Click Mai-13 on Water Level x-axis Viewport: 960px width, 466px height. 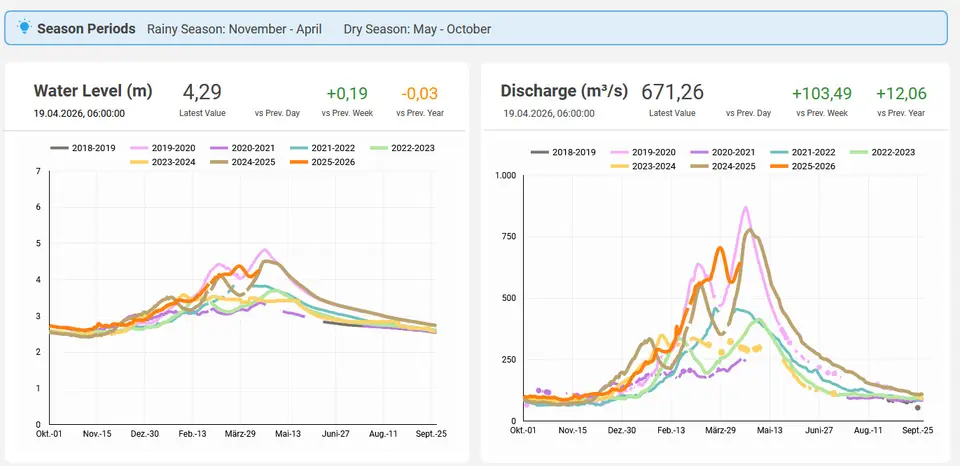[290, 434]
